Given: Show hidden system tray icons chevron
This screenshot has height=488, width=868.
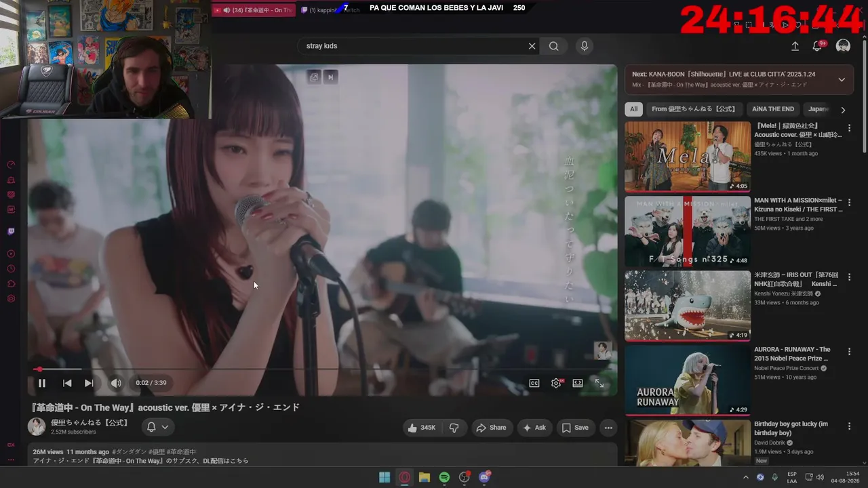Looking at the screenshot, I should click(x=747, y=477).
